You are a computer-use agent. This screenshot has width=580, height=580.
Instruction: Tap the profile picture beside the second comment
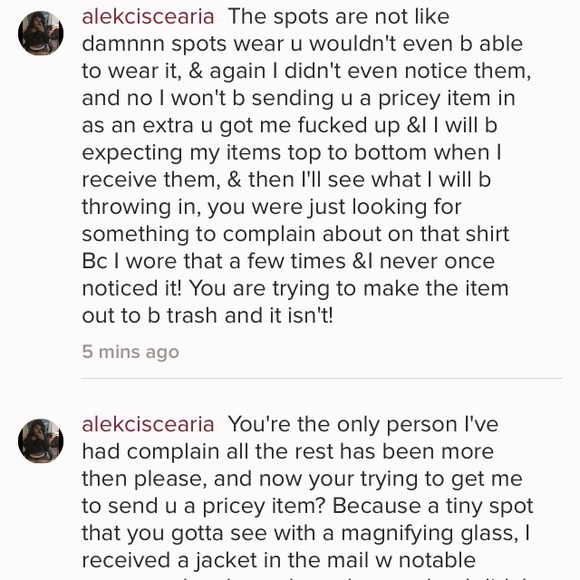point(41,441)
